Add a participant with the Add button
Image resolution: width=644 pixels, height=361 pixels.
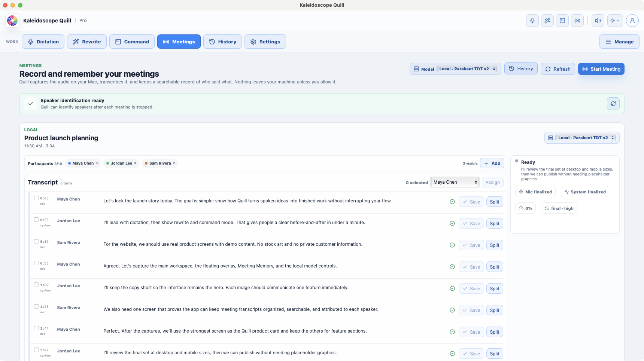coord(492,163)
